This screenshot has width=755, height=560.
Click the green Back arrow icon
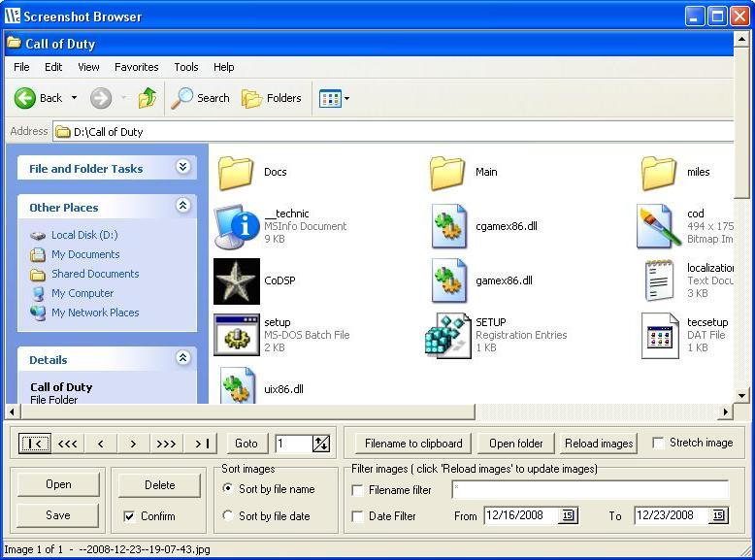click(24, 98)
